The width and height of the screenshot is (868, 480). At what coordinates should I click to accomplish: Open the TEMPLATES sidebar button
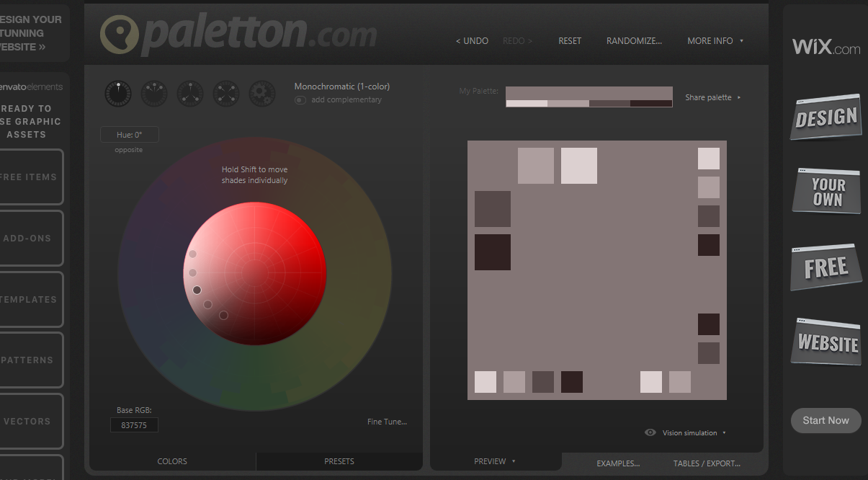click(29, 299)
